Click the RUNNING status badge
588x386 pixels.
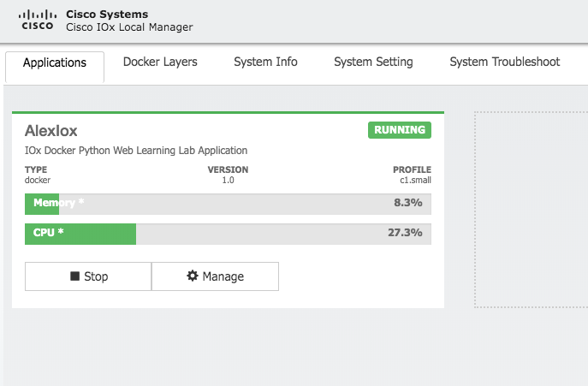400,130
